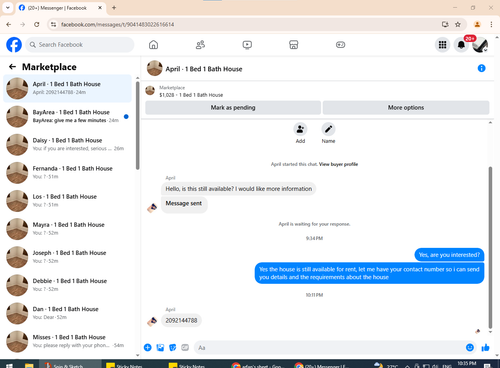The image size is (500, 368).
Task: Focus the Search Facebook field
Action: [80, 45]
